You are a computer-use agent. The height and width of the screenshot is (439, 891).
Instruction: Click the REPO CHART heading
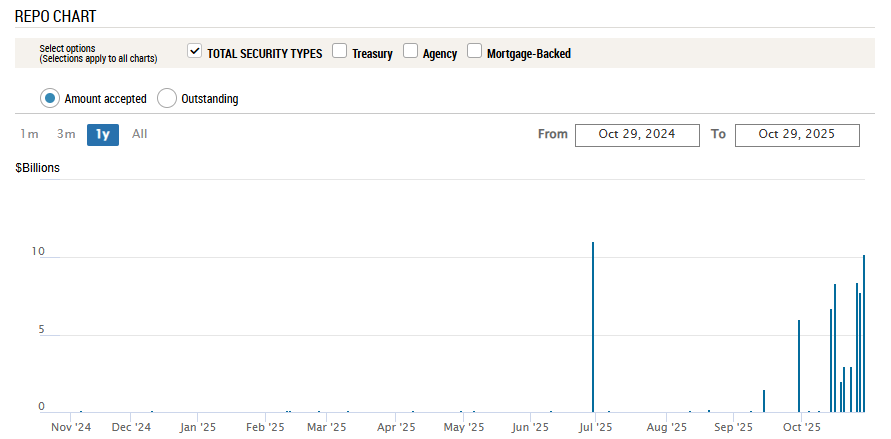point(56,17)
